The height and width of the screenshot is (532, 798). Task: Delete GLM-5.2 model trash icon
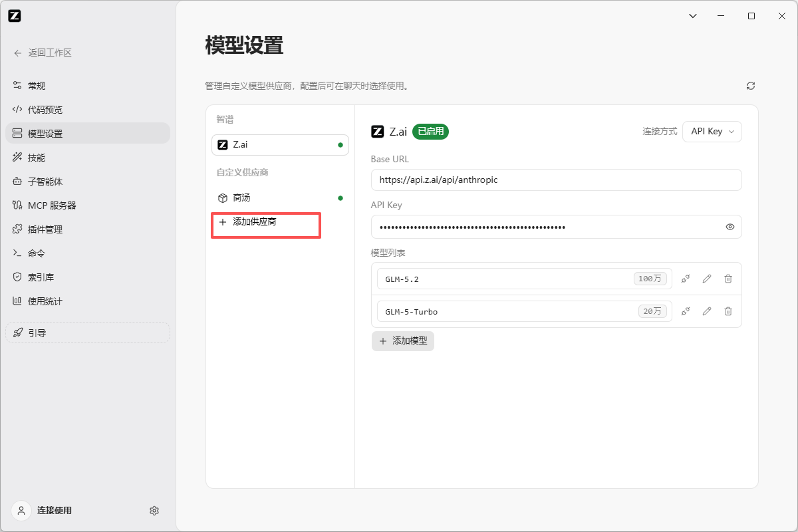click(728, 279)
